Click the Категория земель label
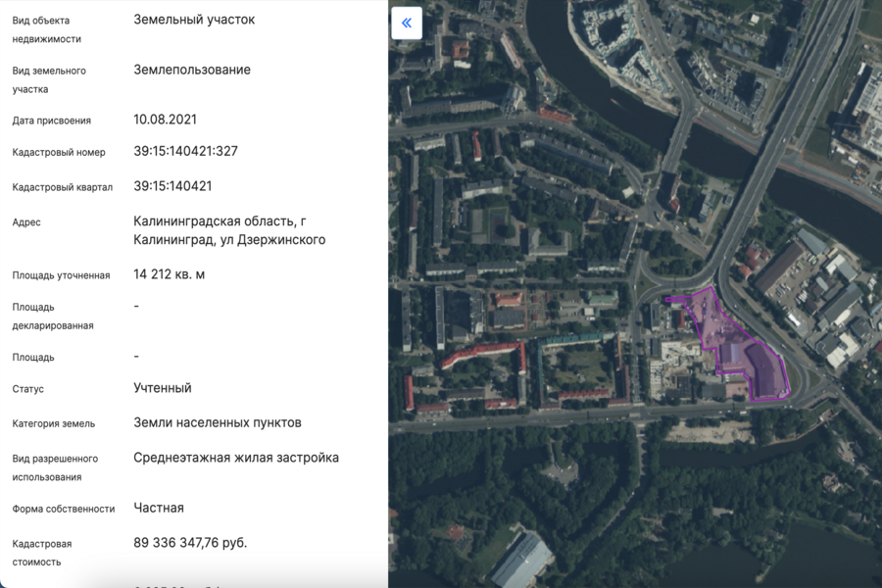This screenshot has height=588, width=882. (54, 424)
